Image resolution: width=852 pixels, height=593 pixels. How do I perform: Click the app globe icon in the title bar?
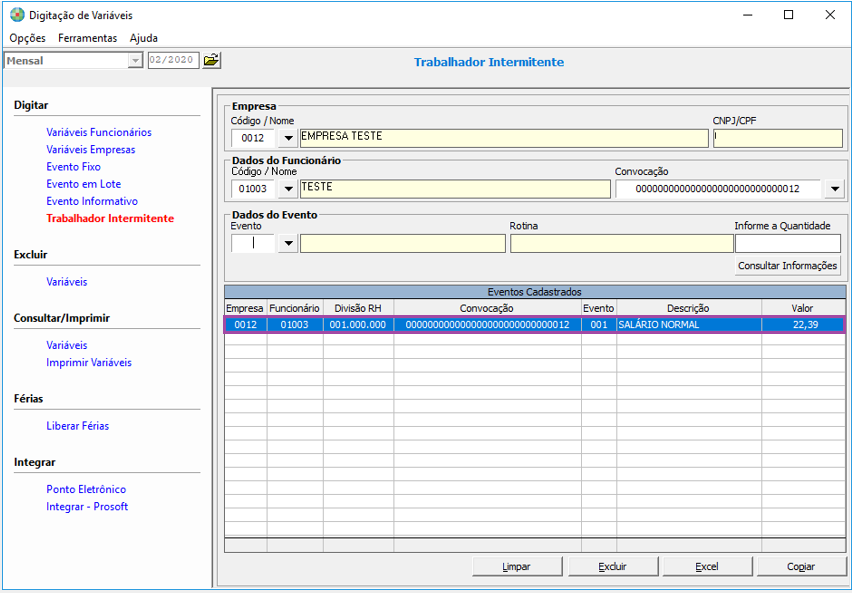[17, 15]
